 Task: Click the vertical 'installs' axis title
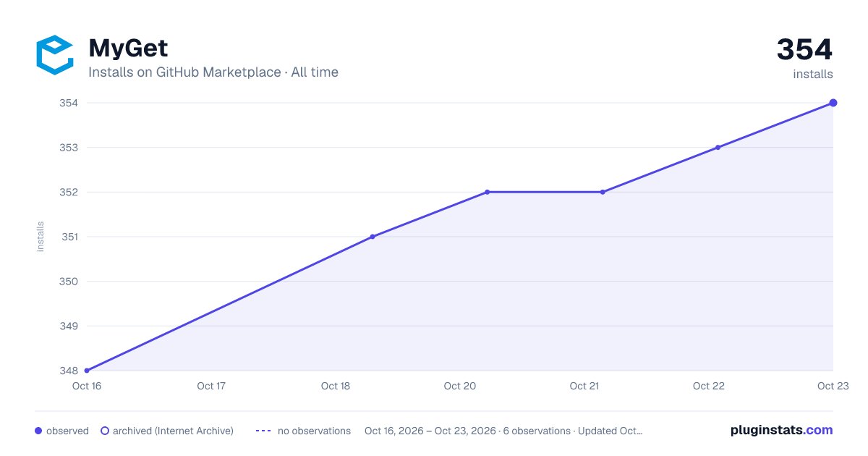pyautogui.click(x=41, y=237)
